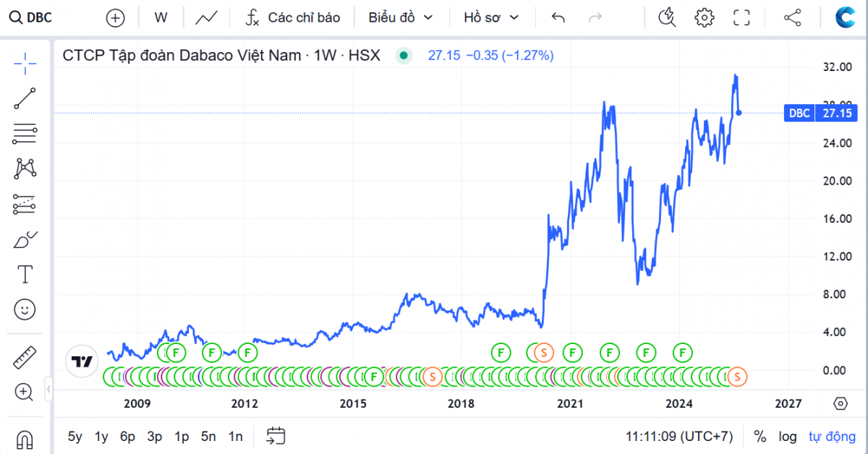Screen dimensions: 868x454
Task: Enable the magnet snap mode
Action: pyautogui.click(x=25, y=439)
